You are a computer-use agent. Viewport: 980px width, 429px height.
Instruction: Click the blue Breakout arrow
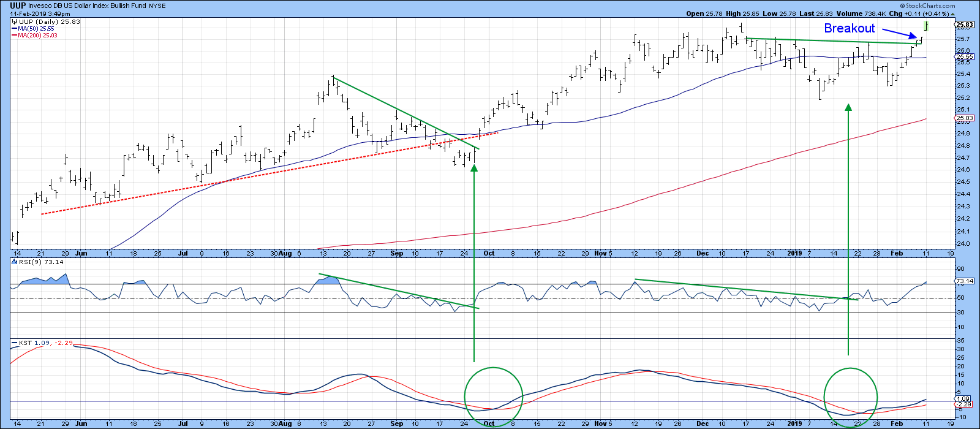pyautogui.click(x=899, y=34)
